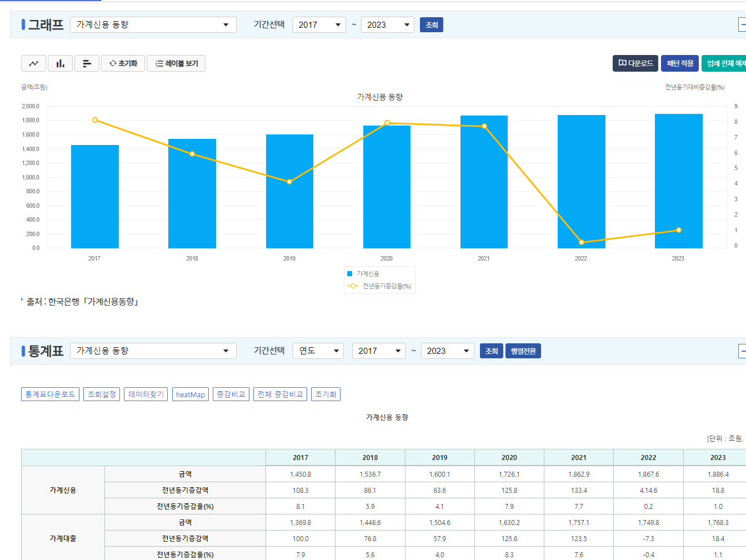Screen dimensions: 746x560
Task: Click the chart title 가계신용 동향
Action: [x=380, y=97]
